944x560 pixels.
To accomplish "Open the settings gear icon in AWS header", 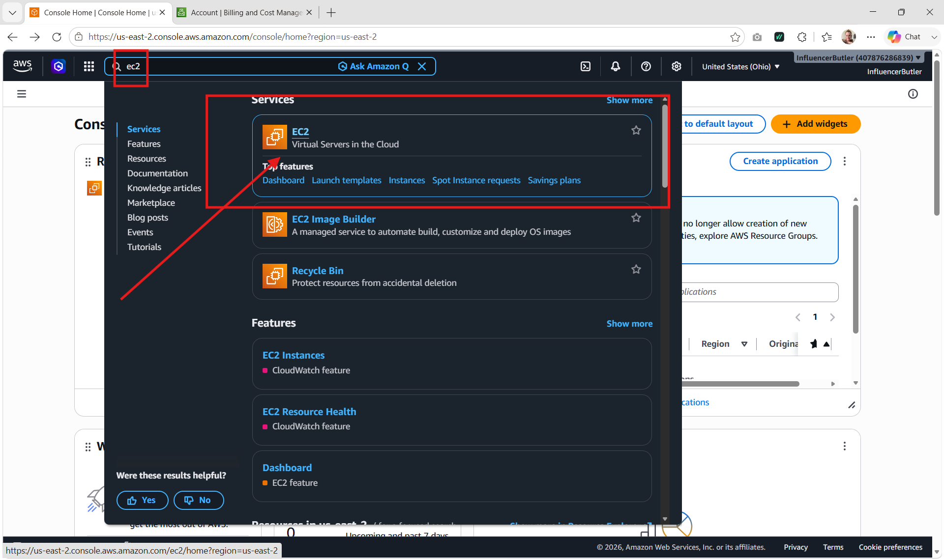I will click(x=677, y=66).
